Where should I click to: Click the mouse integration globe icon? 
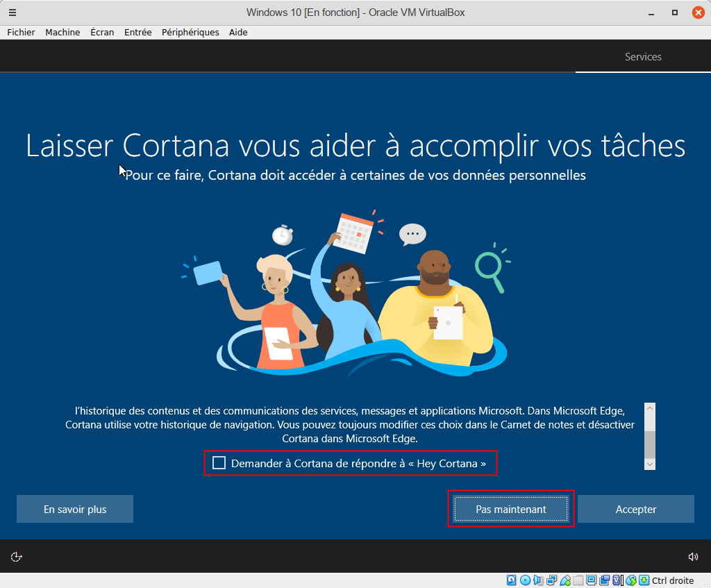(631, 580)
